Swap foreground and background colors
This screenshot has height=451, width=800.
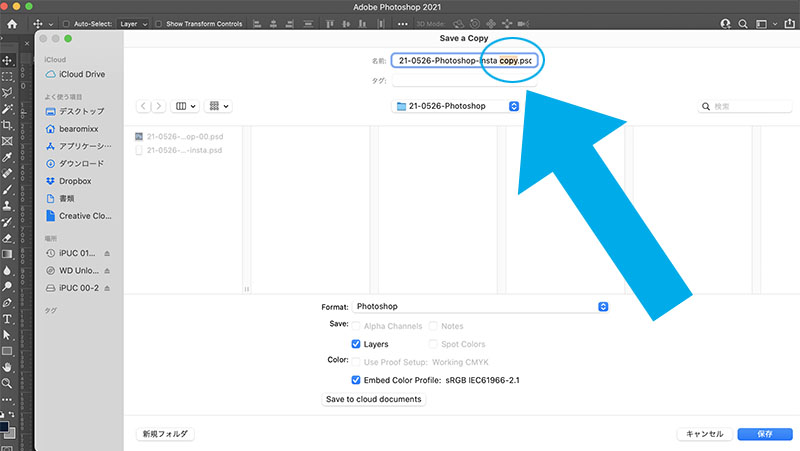click(x=12, y=414)
